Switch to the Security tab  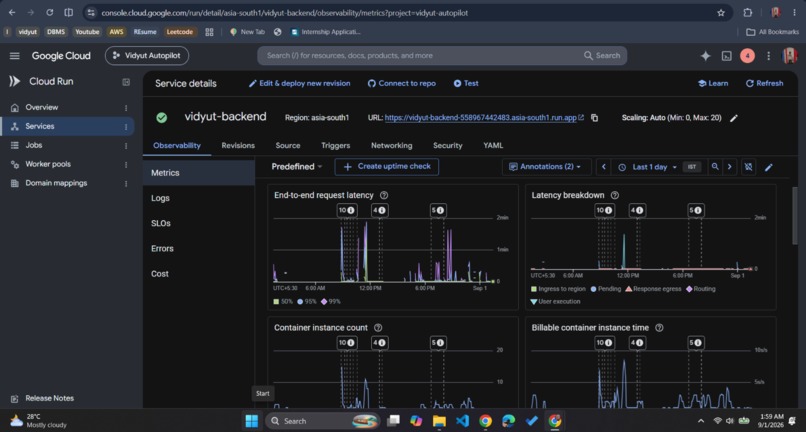[448, 146]
